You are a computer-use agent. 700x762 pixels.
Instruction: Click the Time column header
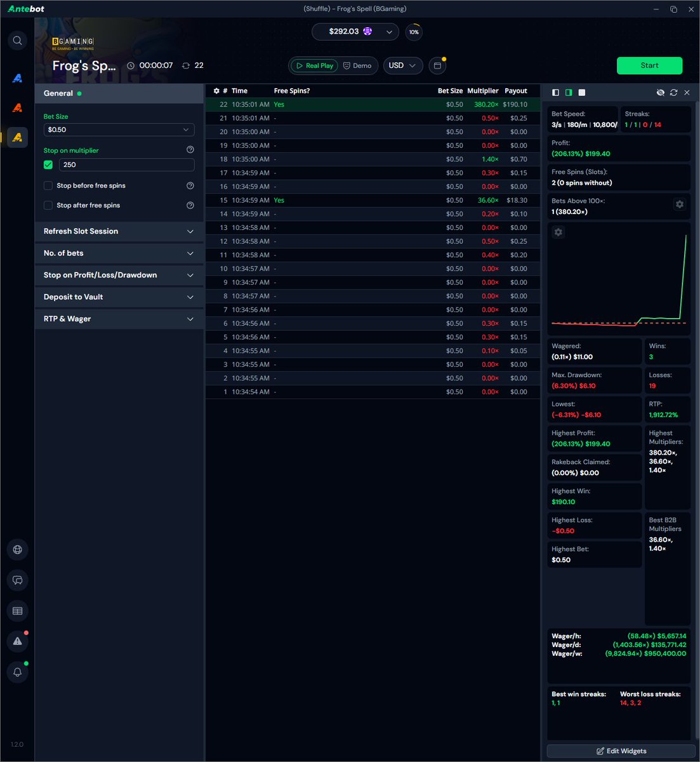(x=240, y=91)
